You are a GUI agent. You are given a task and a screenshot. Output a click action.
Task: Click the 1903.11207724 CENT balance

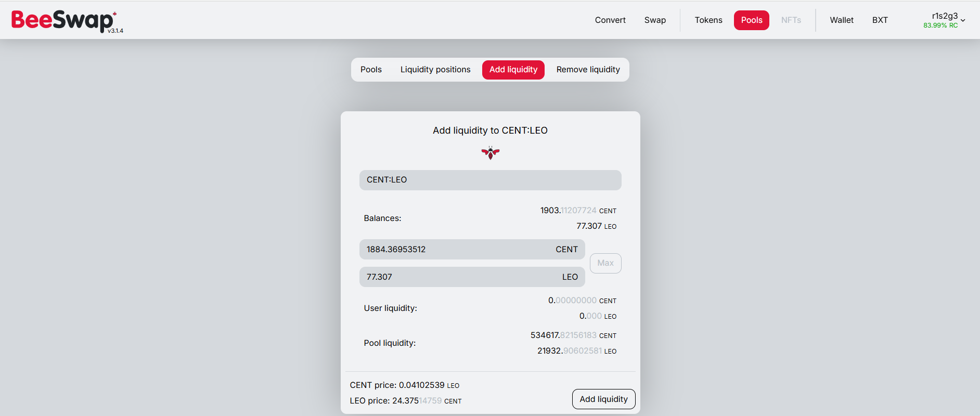click(578, 211)
